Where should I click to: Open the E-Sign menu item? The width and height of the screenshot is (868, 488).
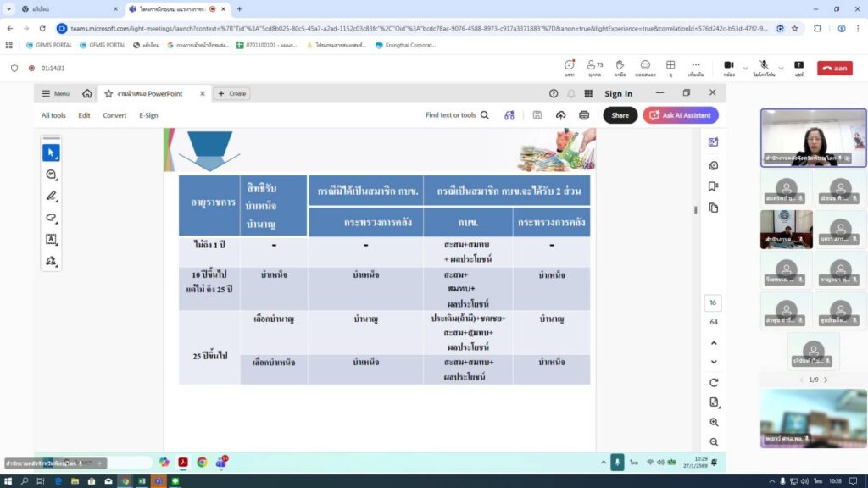[x=148, y=115]
